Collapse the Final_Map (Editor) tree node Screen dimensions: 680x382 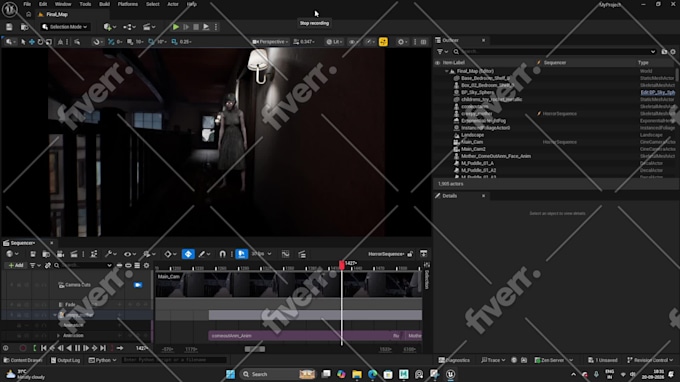pos(447,71)
